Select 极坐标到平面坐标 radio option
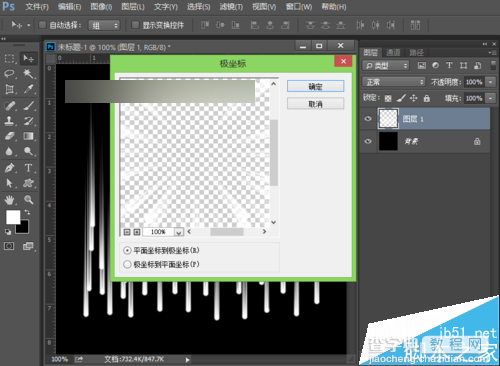 pos(127,264)
